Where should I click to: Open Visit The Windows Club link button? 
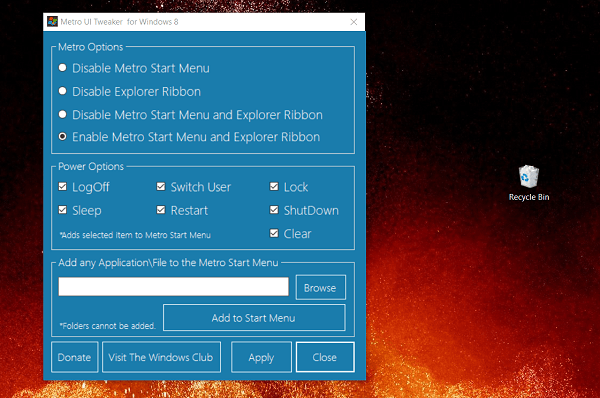[x=161, y=357]
